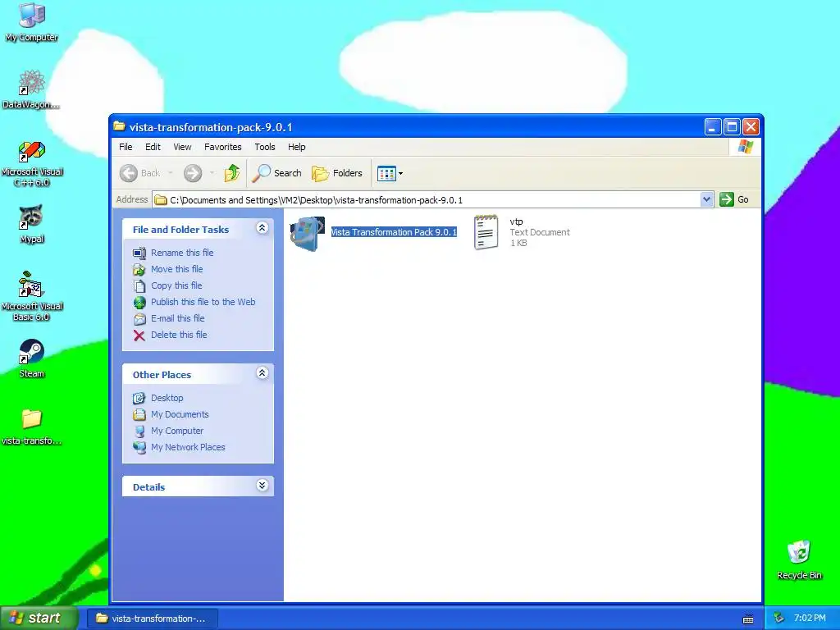
Task: Click Vista Transformation Pack 9.0.1 filename
Action: point(394,232)
